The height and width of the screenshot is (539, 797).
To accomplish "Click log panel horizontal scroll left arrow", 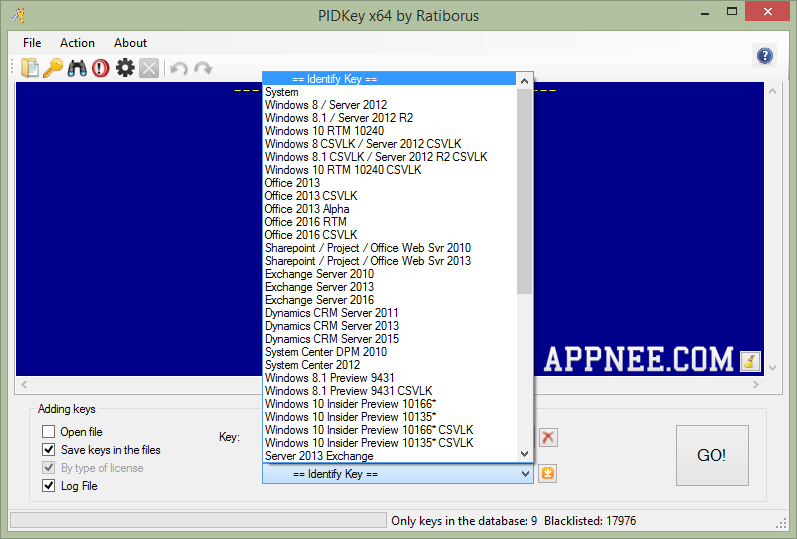I will click(24, 384).
